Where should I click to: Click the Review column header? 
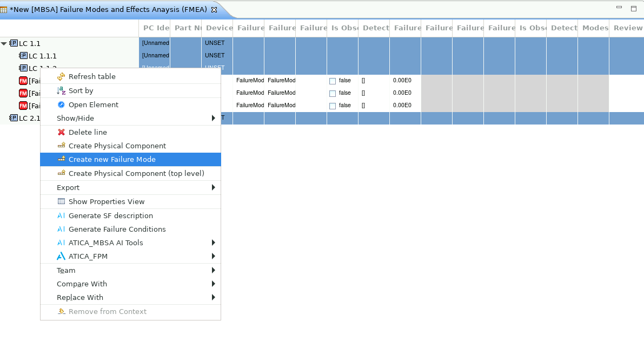(627, 28)
